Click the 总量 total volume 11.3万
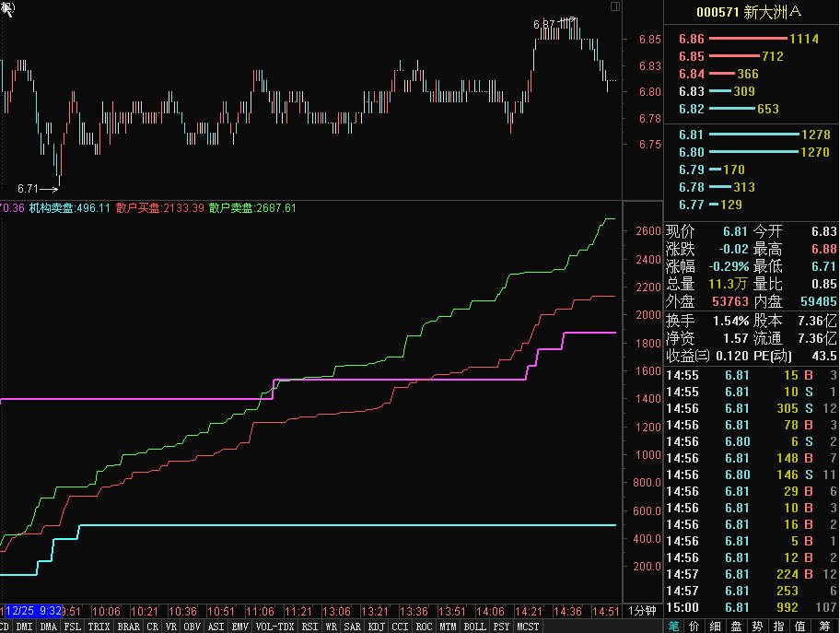Screen dimensions: 840x633 (728, 284)
